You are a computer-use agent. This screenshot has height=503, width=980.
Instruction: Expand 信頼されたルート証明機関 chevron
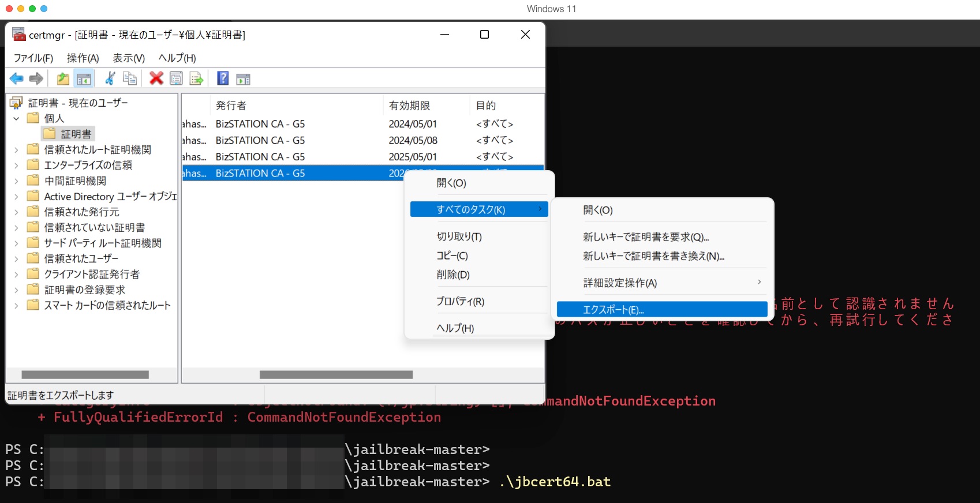pos(16,149)
